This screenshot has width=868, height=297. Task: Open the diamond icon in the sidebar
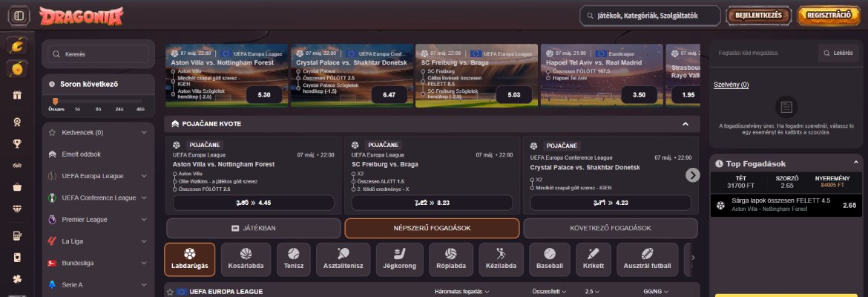(17, 209)
